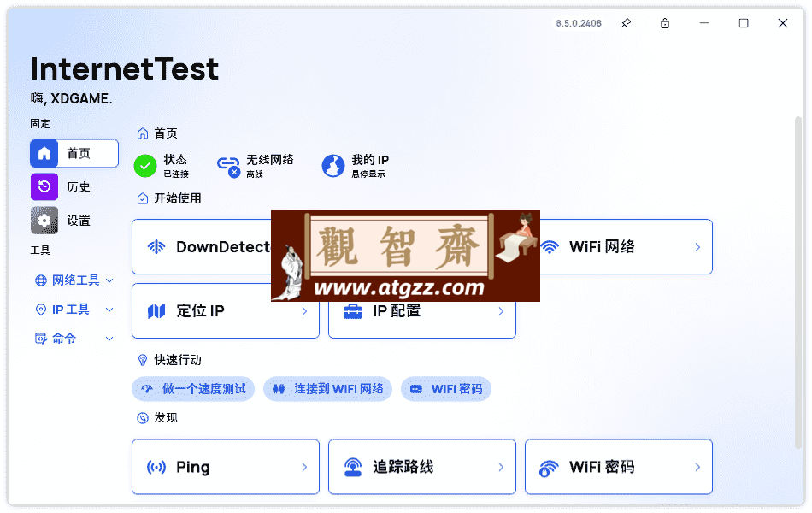The image size is (812, 513).
Task: Click 连接到 WIFI 网络 quick action
Action: pos(328,389)
